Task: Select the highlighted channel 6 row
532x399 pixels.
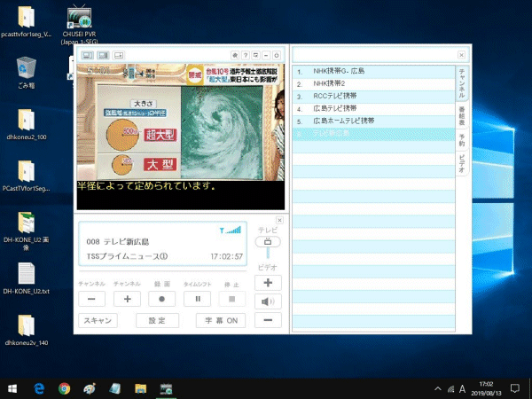Action: click(x=373, y=134)
